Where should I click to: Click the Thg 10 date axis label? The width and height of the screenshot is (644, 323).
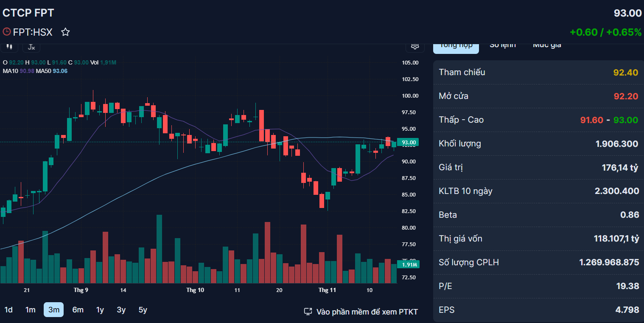point(195,290)
